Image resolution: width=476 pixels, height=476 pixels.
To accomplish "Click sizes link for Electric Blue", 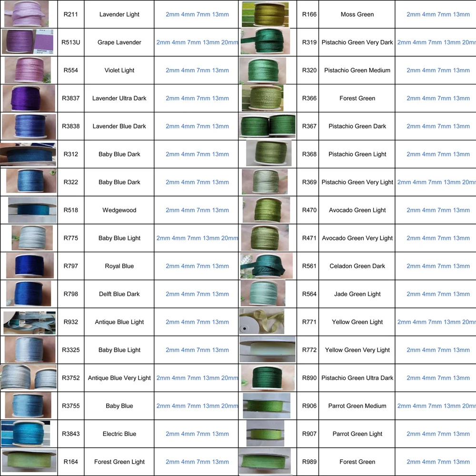I will coord(198,434).
